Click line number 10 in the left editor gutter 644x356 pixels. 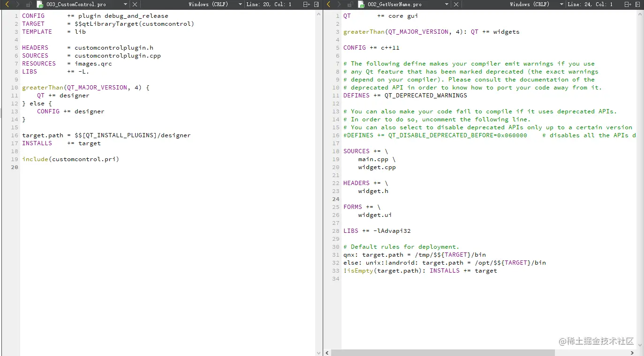pyautogui.click(x=14, y=88)
